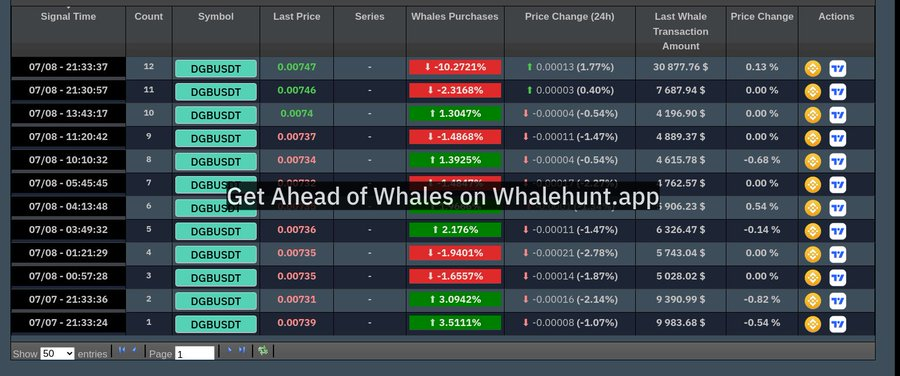Click DGBUSDT symbol button in count 1 row

[x=216, y=324]
